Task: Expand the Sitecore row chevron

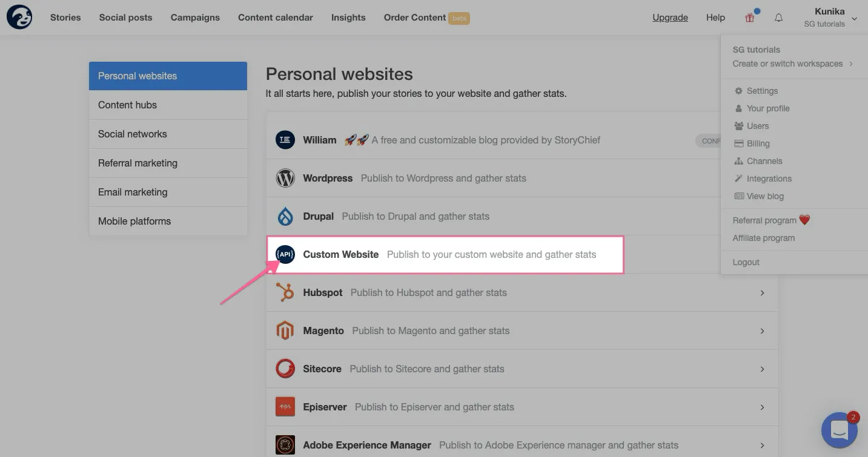Action: (762, 369)
